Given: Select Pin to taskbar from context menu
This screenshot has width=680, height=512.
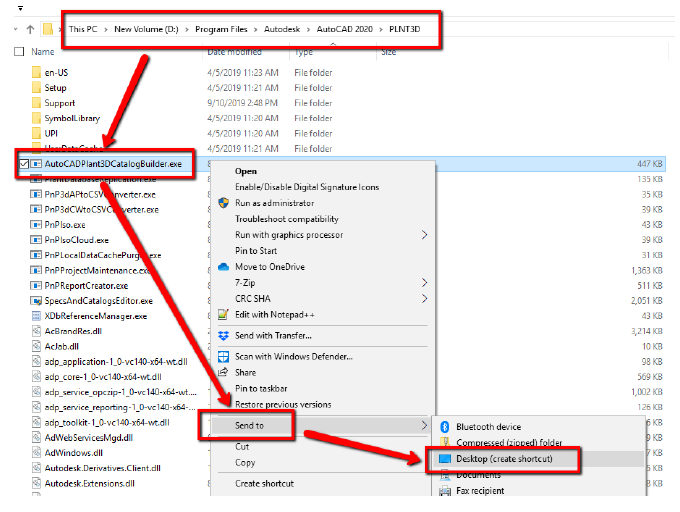Looking at the screenshot, I should pyautogui.click(x=261, y=388).
